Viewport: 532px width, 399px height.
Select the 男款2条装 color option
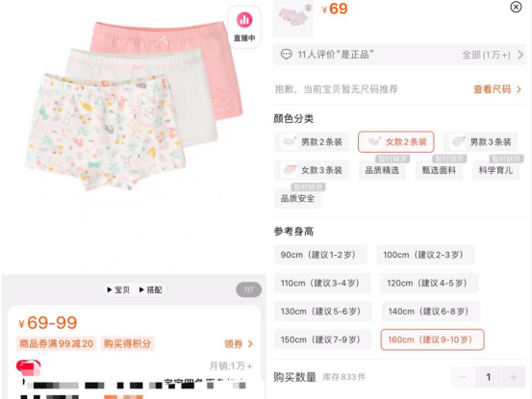click(x=312, y=141)
